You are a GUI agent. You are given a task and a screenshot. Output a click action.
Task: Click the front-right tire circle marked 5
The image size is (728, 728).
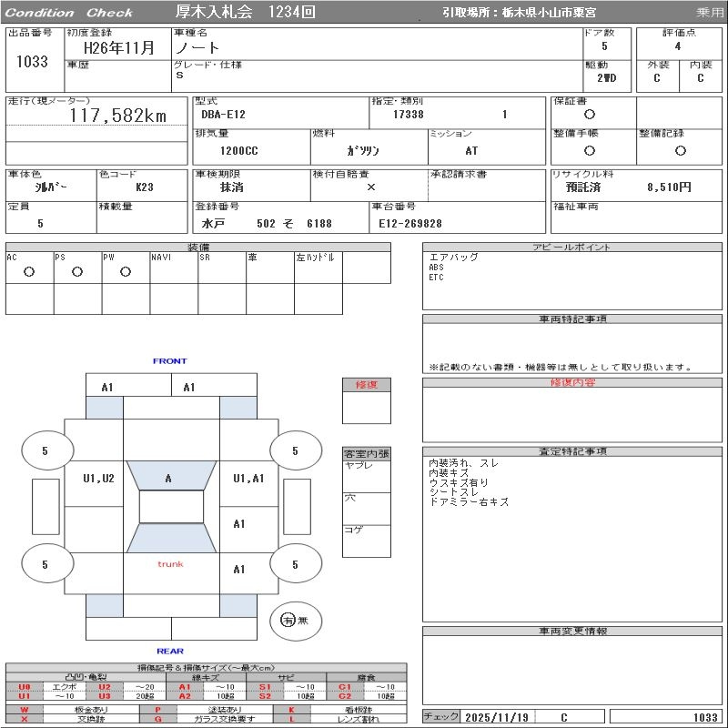295,450
